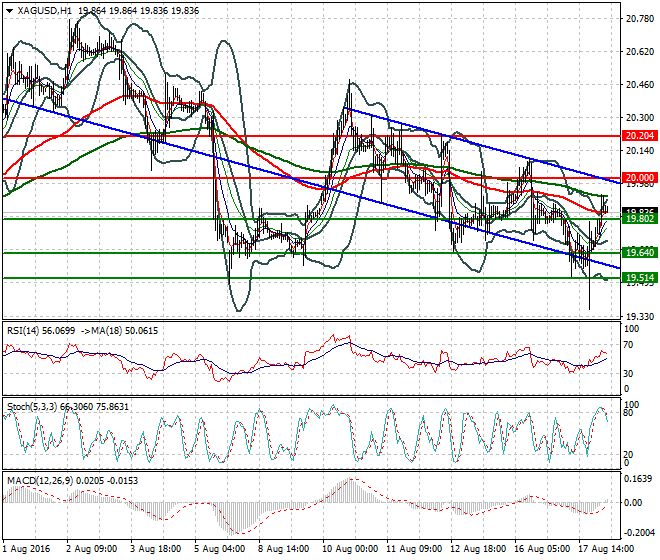Click the 20.780 price scale value

[638, 19]
